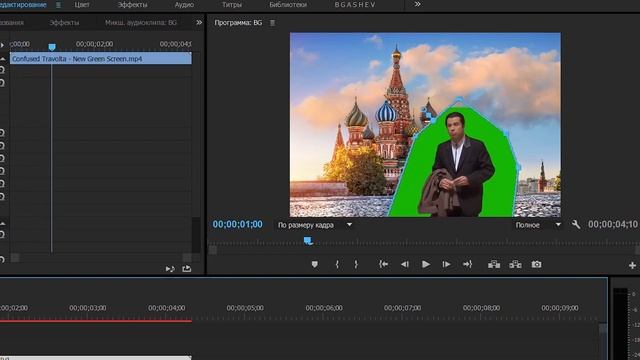Image resolution: width=640 pixels, height=360 pixels.
Task: Click the 00;00;09;00 mark on sequence ruler
Action: pyautogui.click(x=560, y=308)
